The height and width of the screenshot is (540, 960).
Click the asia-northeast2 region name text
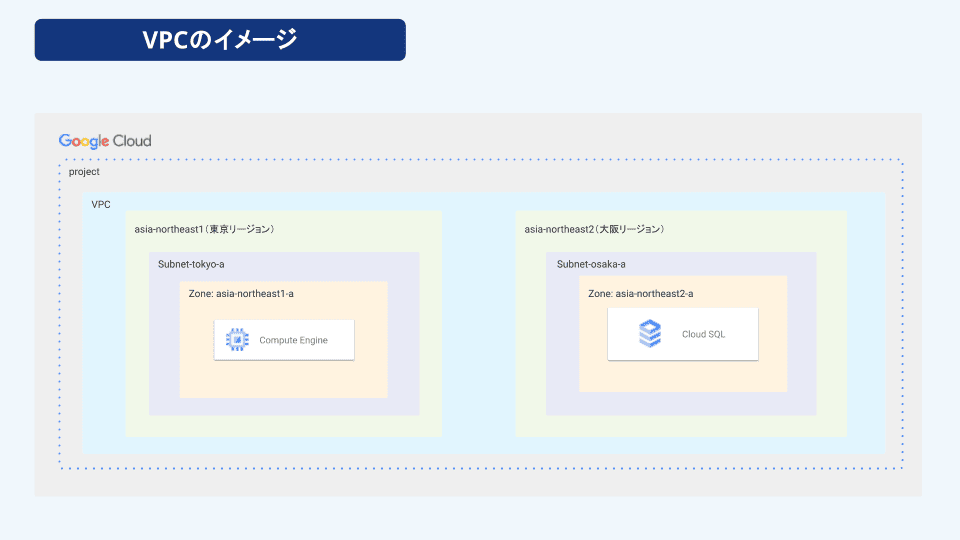(x=558, y=229)
